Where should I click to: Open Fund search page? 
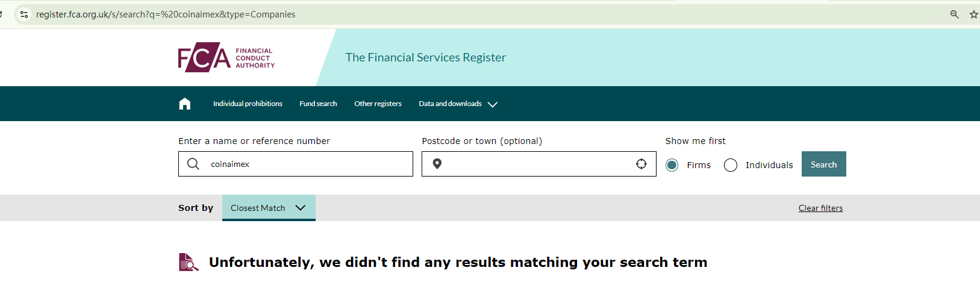point(318,104)
